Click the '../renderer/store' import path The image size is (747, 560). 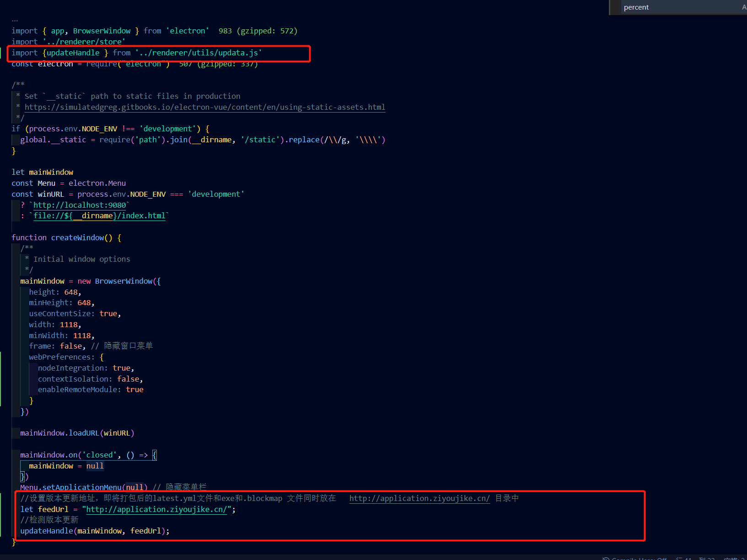point(84,42)
